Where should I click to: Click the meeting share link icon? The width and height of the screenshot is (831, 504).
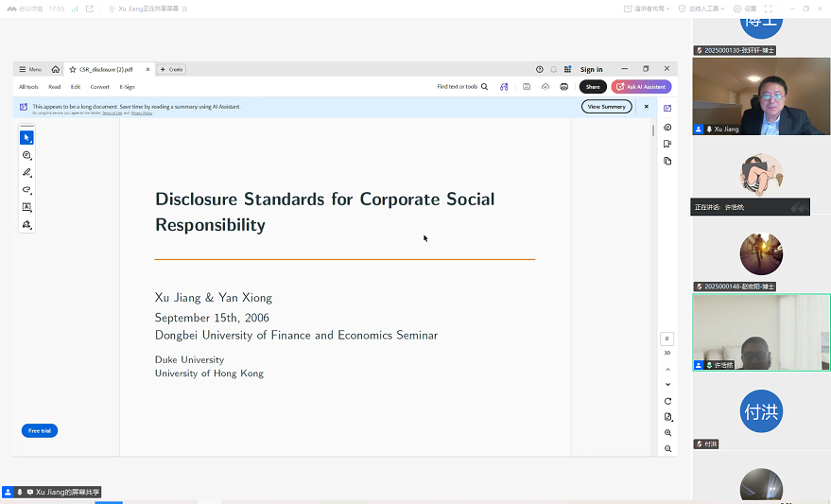pos(90,9)
